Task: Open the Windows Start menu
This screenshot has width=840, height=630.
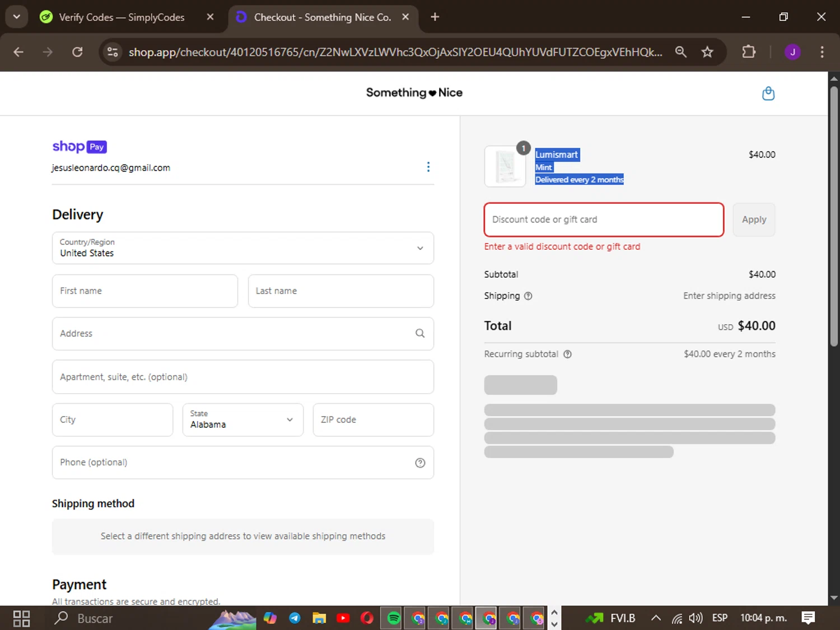Action: tap(21, 618)
